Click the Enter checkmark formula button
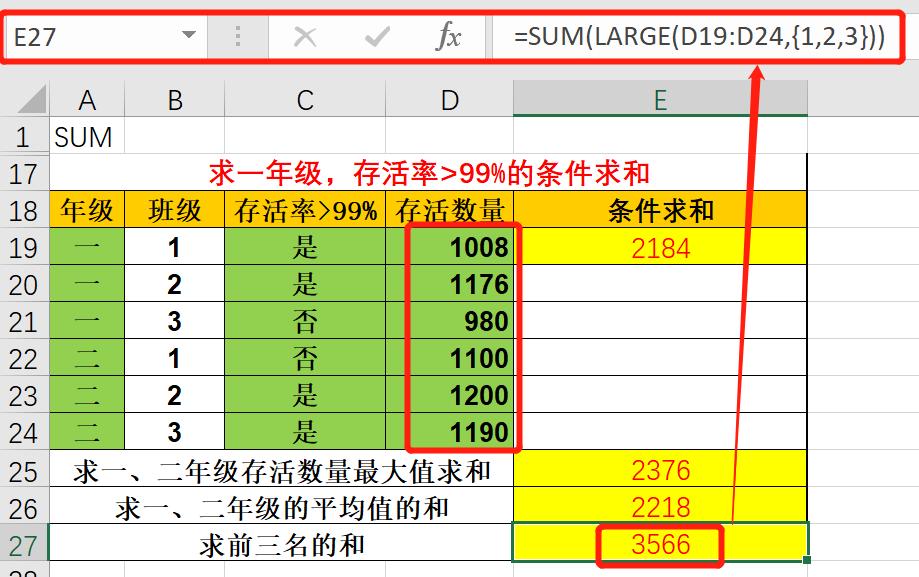The width and height of the screenshot is (919, 577). coord(377,37)
